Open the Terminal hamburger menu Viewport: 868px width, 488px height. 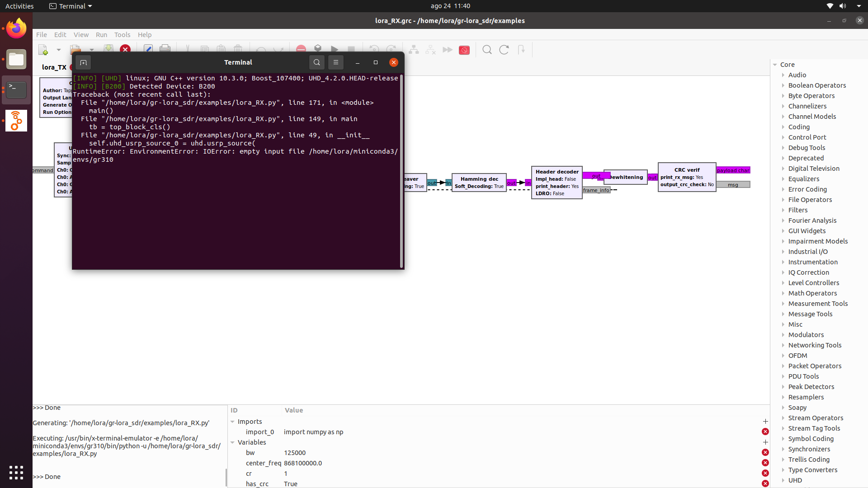pyautogui.click(x=336, y=62)
